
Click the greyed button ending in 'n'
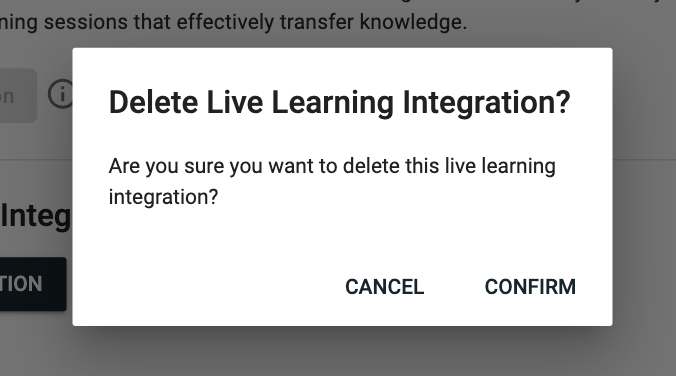coord(18,95)
